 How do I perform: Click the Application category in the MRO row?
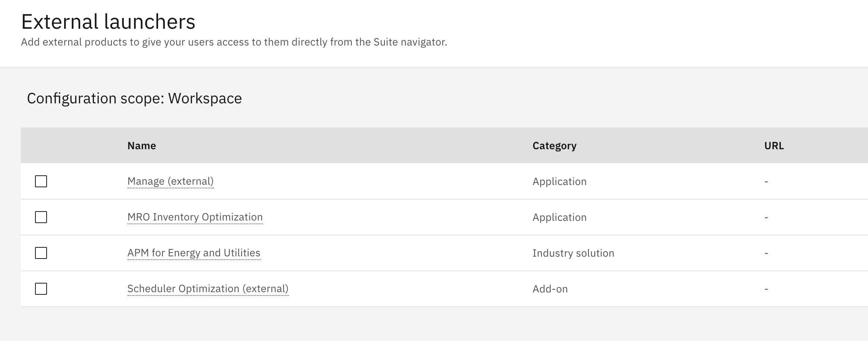(x=560, y=217)
